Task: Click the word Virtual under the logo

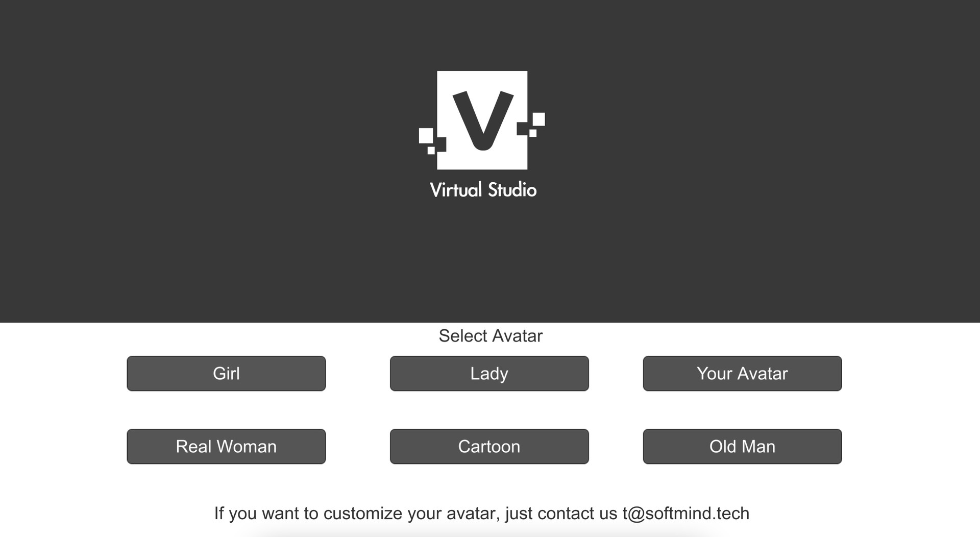Action: [x=456, y=190]
